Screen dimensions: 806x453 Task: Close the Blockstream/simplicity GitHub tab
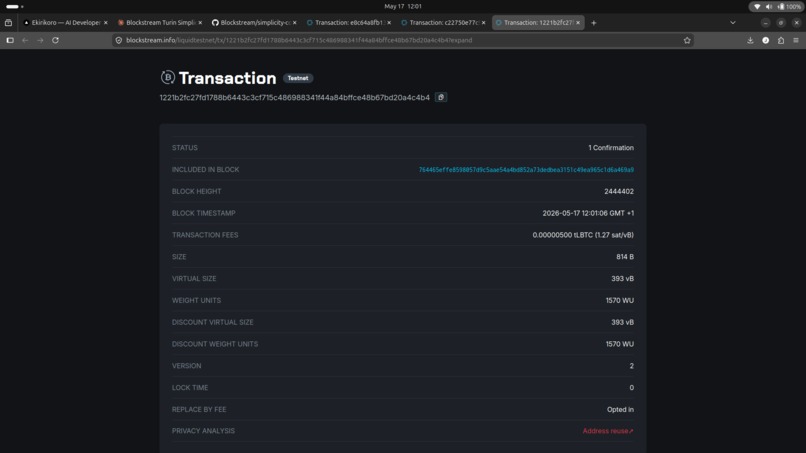(x=295, y=23)
